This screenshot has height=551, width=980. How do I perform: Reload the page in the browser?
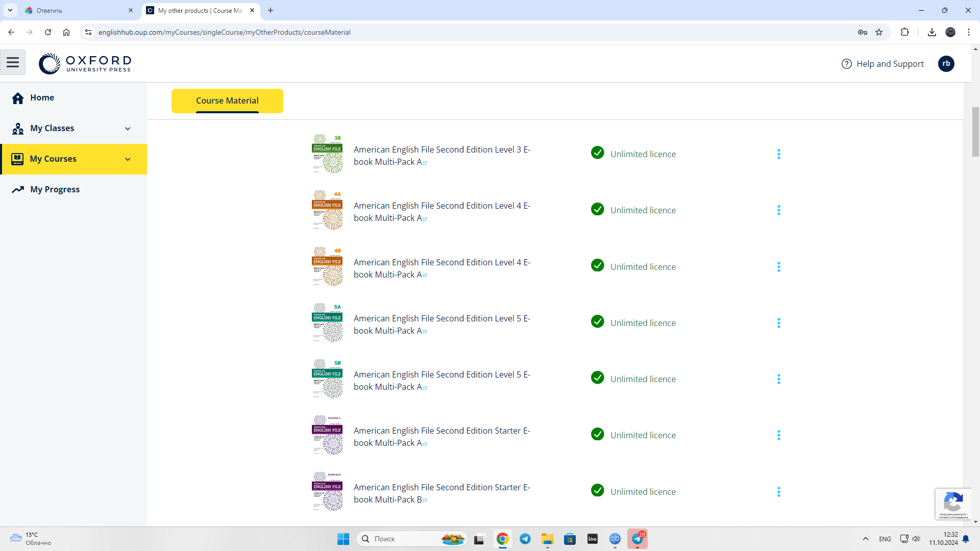(x=48, y=32)
